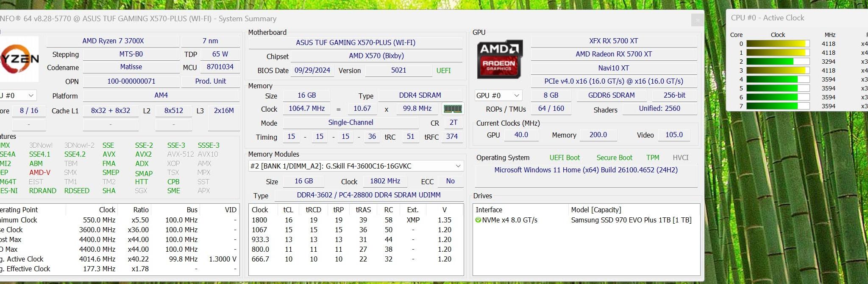This screenshot has width=868, height=284.
Task: Click the Video clock 105.0 value
Action: click(x=674, y=135)
